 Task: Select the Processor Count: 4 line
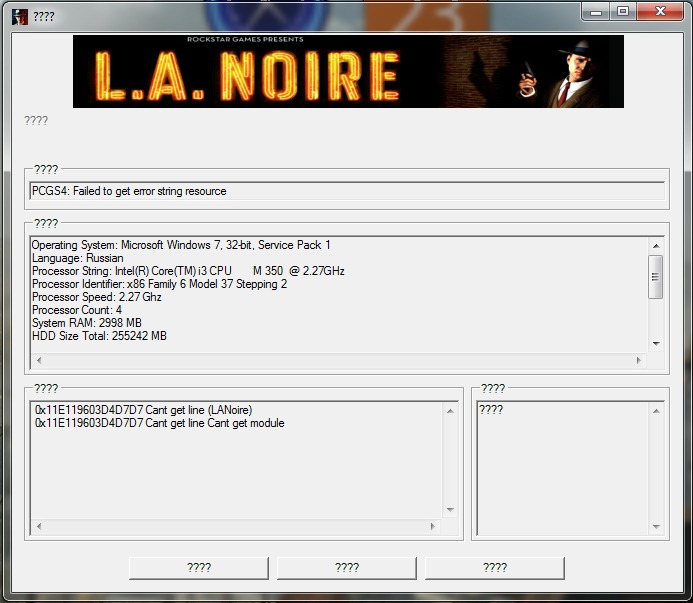[x=77, y=310]
